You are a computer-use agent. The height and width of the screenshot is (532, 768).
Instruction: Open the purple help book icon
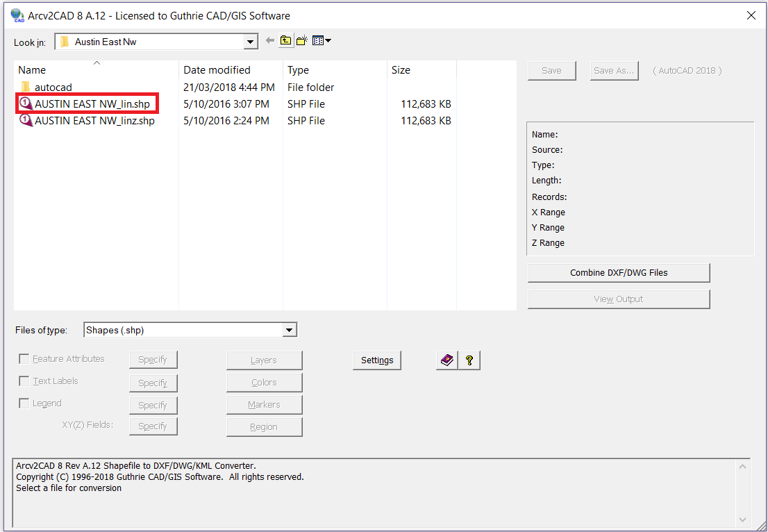point(447,360)
